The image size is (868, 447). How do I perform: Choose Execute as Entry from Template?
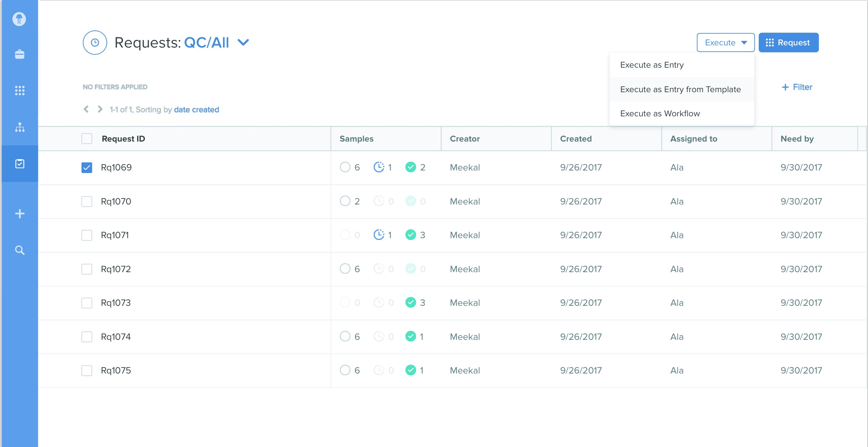(680, 89)
